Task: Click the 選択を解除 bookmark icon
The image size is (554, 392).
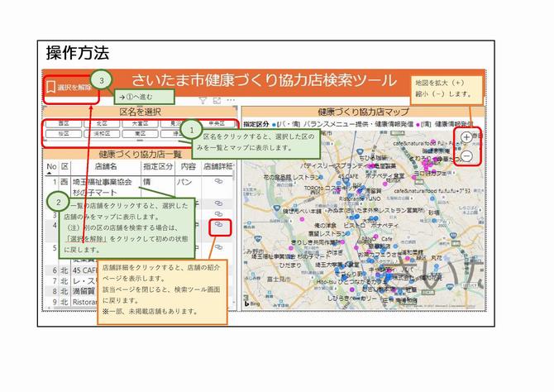Action: (x=51, y=86)
